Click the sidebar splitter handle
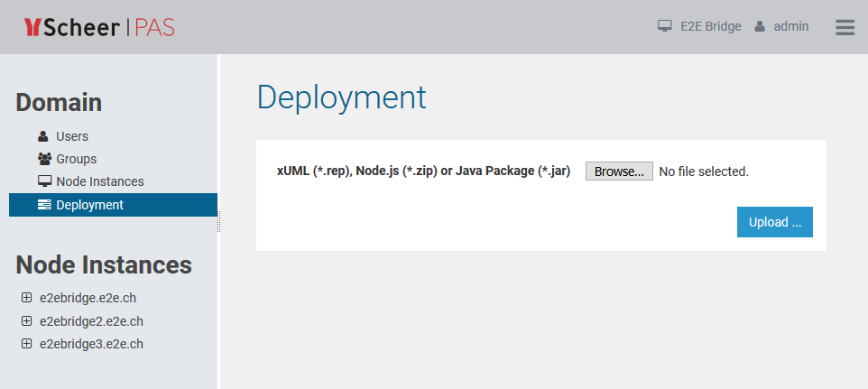Viewport: 868px width, 389px height. (x=219, y=221)
